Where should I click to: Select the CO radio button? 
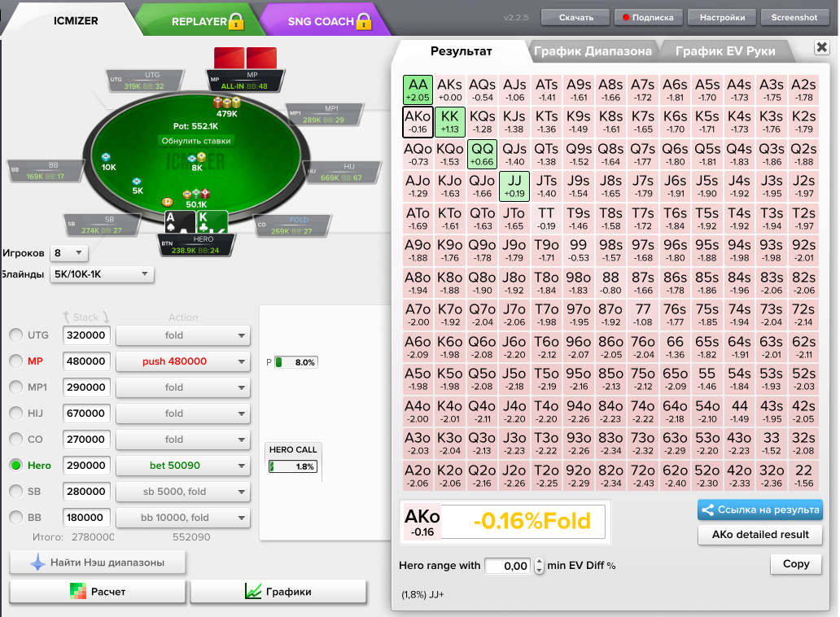click(16, 440)
